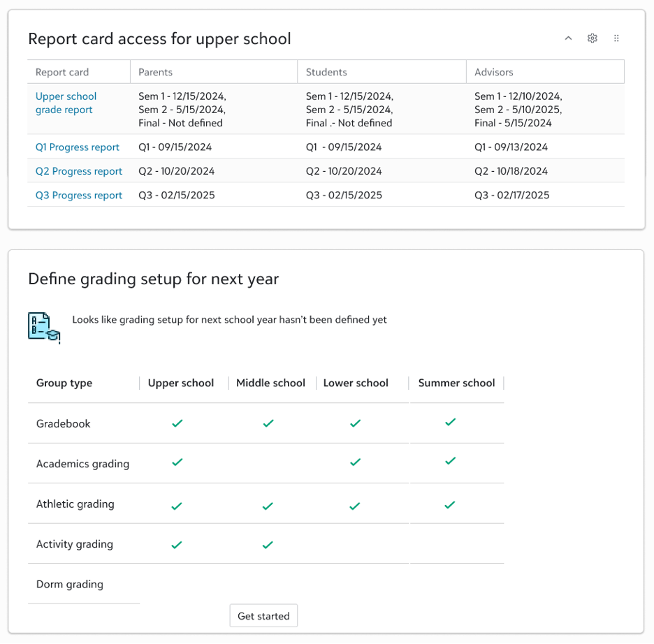This screenshot has width=654, height=644.
Task: Toggle Athletic grading checkmark for Middle school
Action: 268,506
